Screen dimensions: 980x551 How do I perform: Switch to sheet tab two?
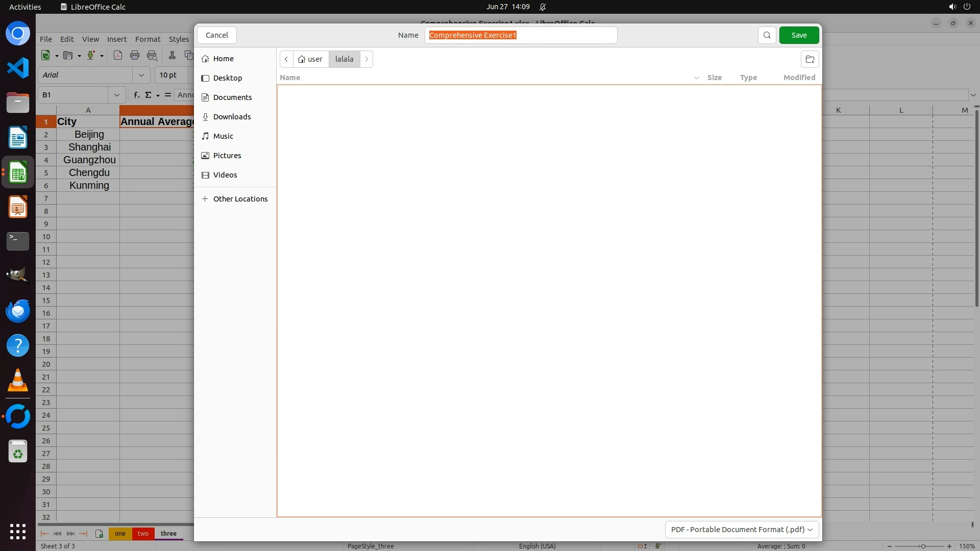click(143, 534)
